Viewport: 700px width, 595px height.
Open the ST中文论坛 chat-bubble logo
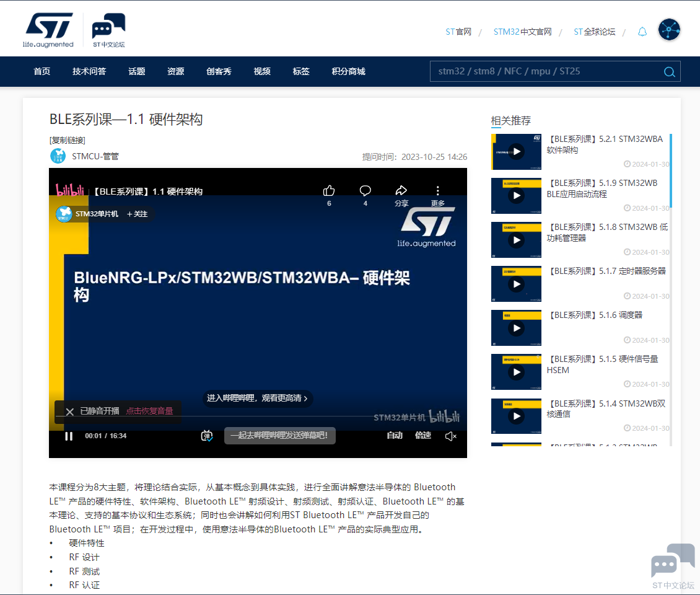tap(108, 30)
